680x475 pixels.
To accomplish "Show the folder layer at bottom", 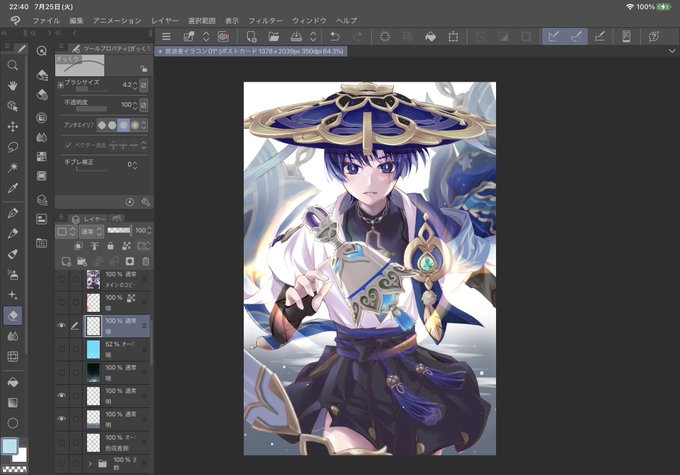I will [62, 464].
